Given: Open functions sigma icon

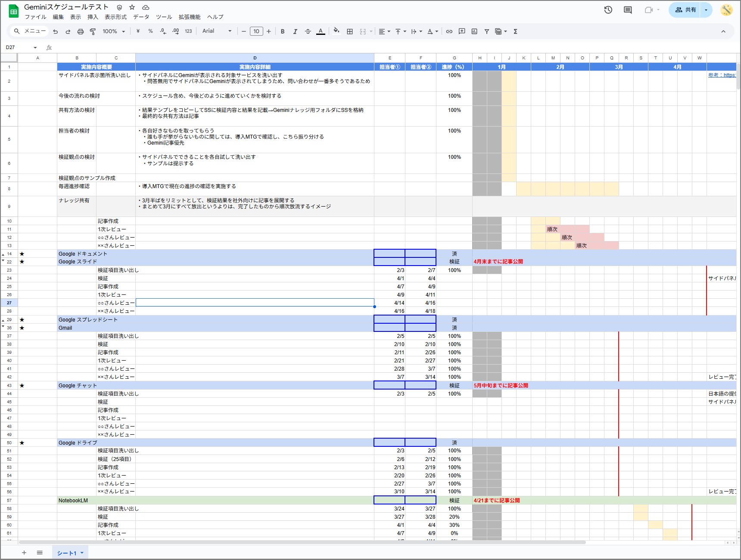Looking at the screenshot, I should tap(515, 31).
